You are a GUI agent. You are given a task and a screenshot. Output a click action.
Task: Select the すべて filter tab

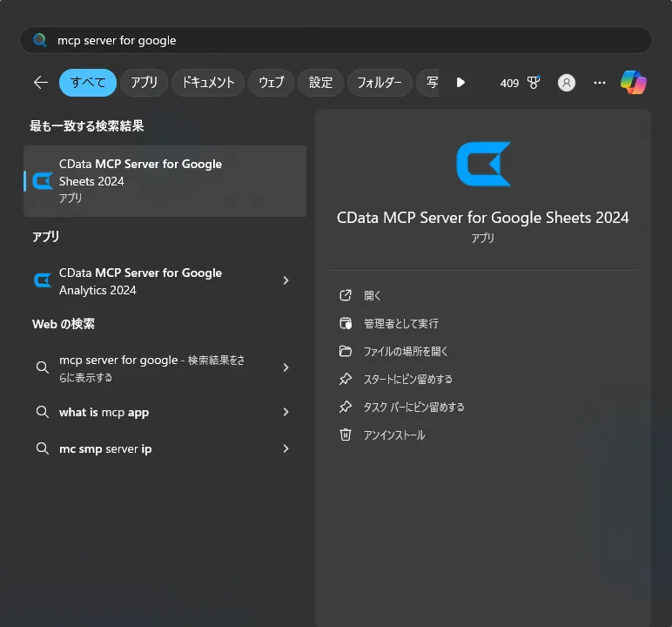tap(88, 83)
